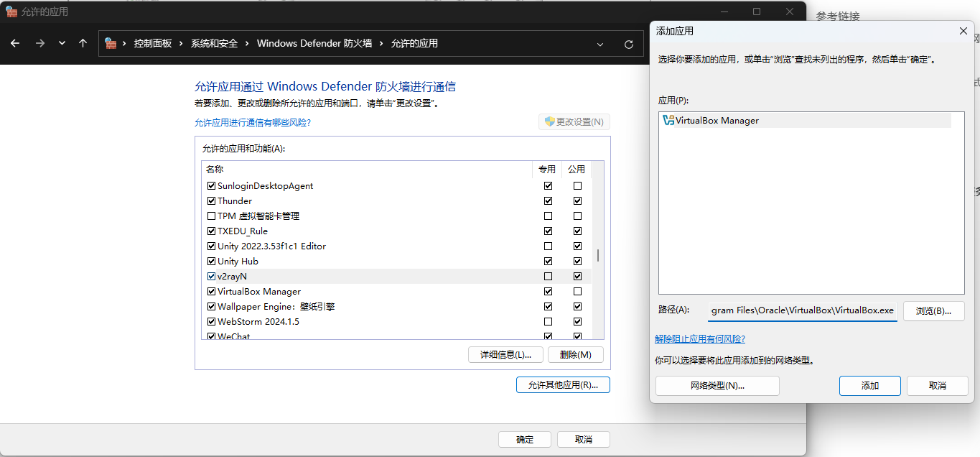The height and width of the screenshot is (457, 980).
Task: Minimize the Allowed apps window
Action: coord(724,11)
